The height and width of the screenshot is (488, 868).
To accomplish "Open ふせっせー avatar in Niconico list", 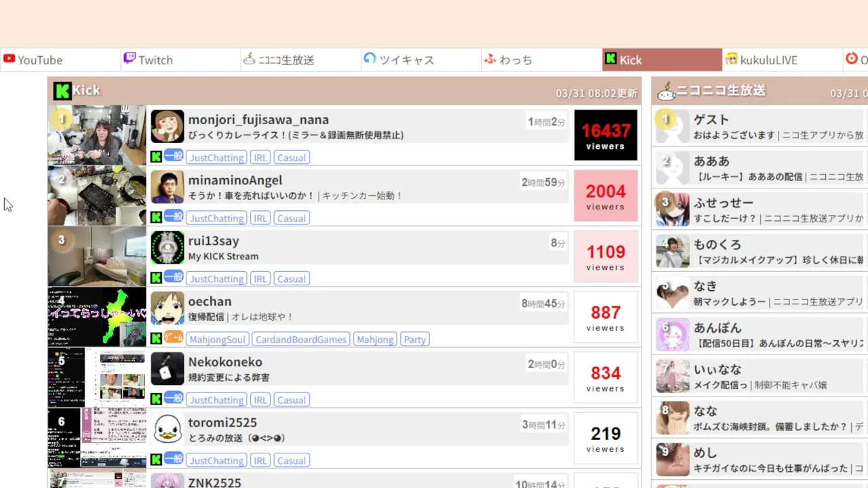I will click(x=673, y=210).
